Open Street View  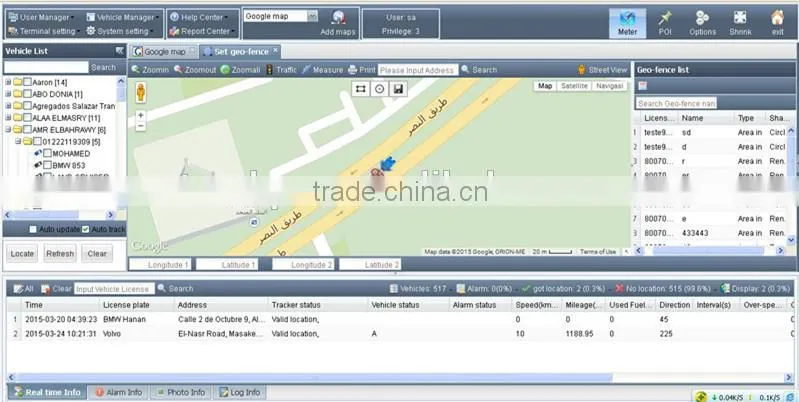click(x=602, y=70)
